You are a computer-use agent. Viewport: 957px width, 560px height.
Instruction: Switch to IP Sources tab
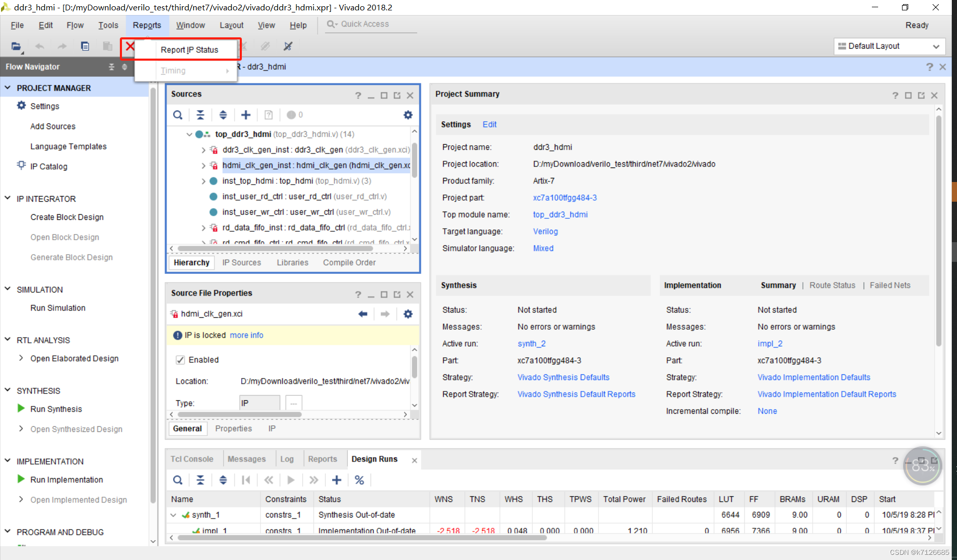(x=241, y=262)
